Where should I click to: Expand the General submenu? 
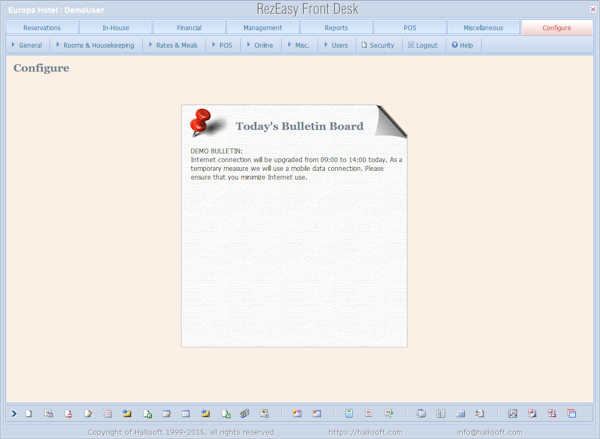[27, 45]
